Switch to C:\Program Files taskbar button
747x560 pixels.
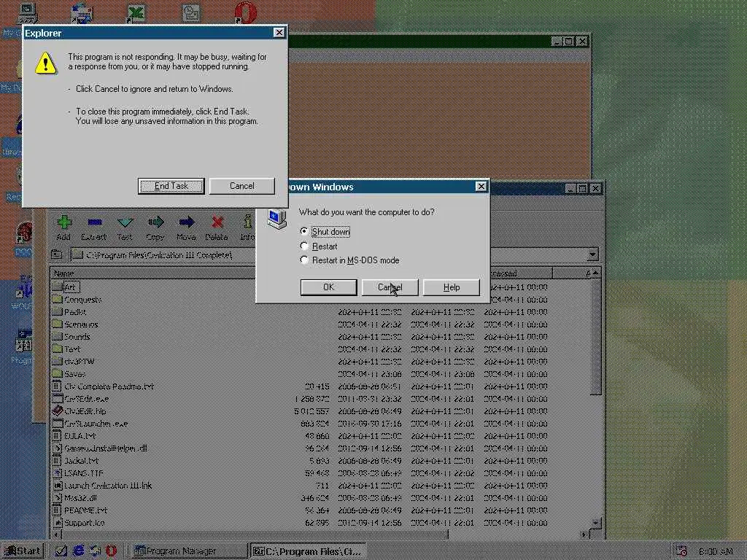(307, 551)
